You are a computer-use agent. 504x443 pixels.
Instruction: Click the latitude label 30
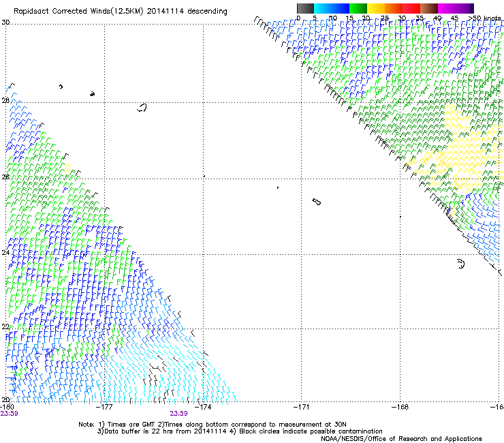tap(5, 22)
